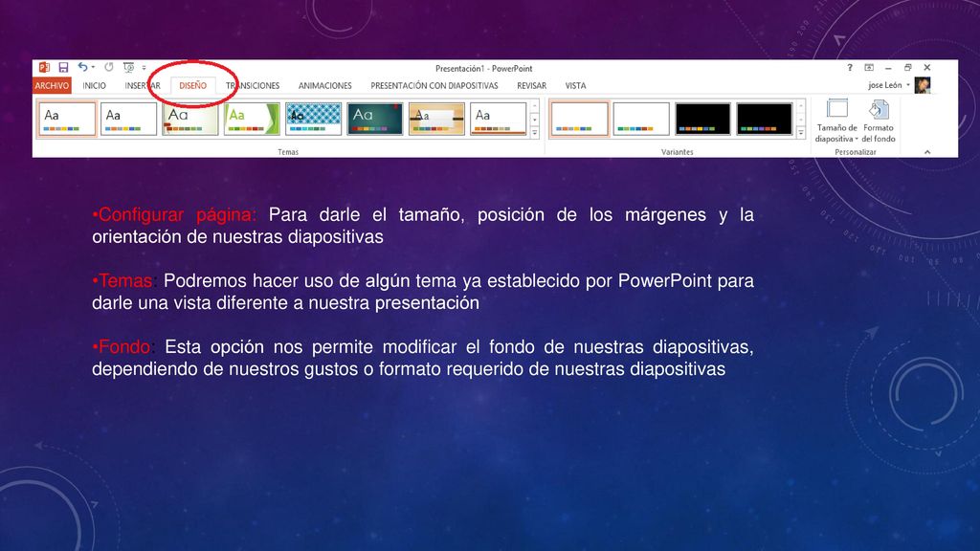This screenshot has width=980, height=551.
Task: Repeat the last action icon
Action: click(109, 67)
